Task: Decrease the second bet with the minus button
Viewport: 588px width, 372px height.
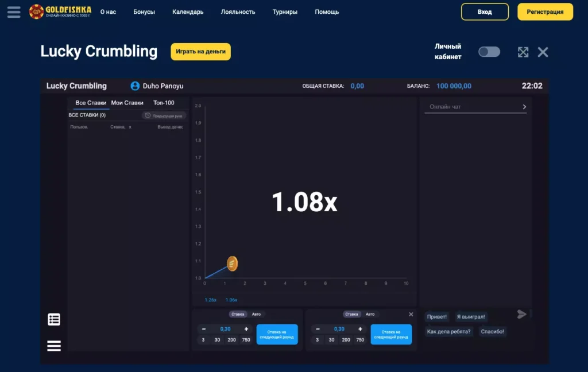Action: click(318, 329)
